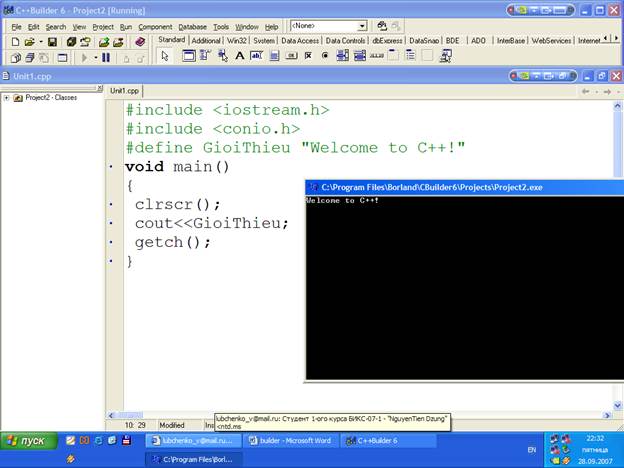The width and height of the screenshot is (624, 468).
Task: Click the code editor vertical scrollbar down arrow
Action: 618,406
